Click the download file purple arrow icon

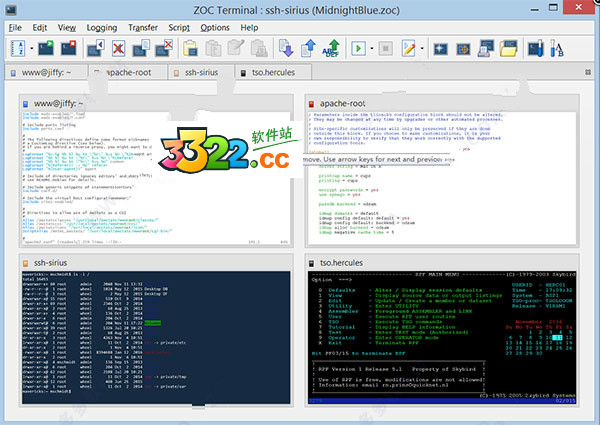click(x=286, y=49)
